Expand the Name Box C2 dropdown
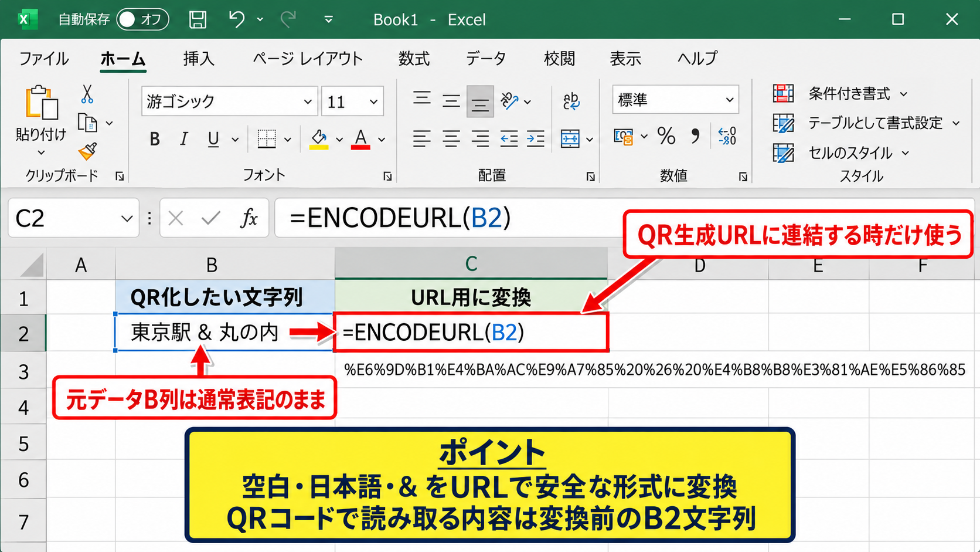The image size is (980, 552). (x=127, y=219)
